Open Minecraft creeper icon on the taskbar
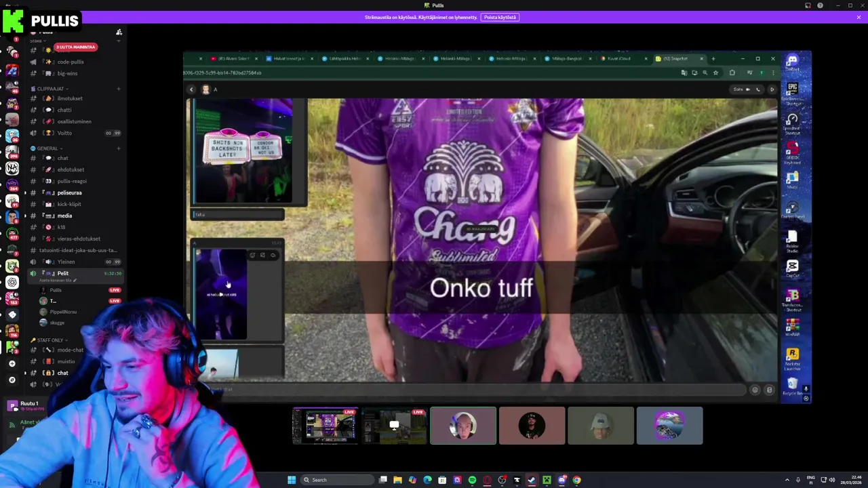Viewport: 868px width, 488px height. (x=547, y=480)
